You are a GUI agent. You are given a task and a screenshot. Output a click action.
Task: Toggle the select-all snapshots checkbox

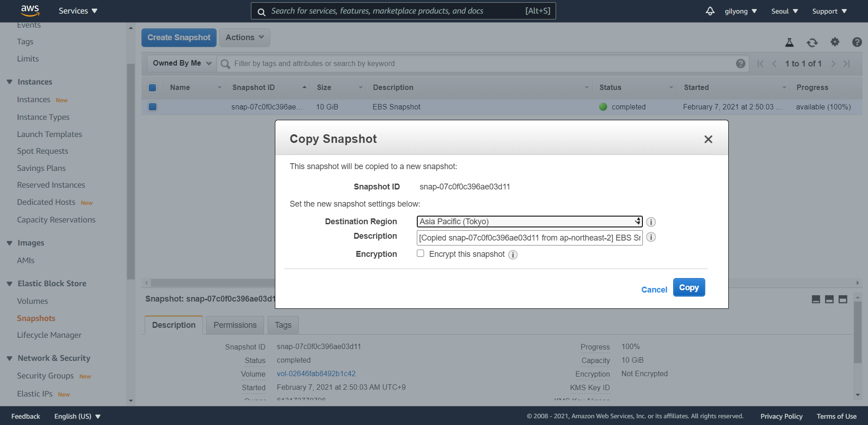(152, 88)
